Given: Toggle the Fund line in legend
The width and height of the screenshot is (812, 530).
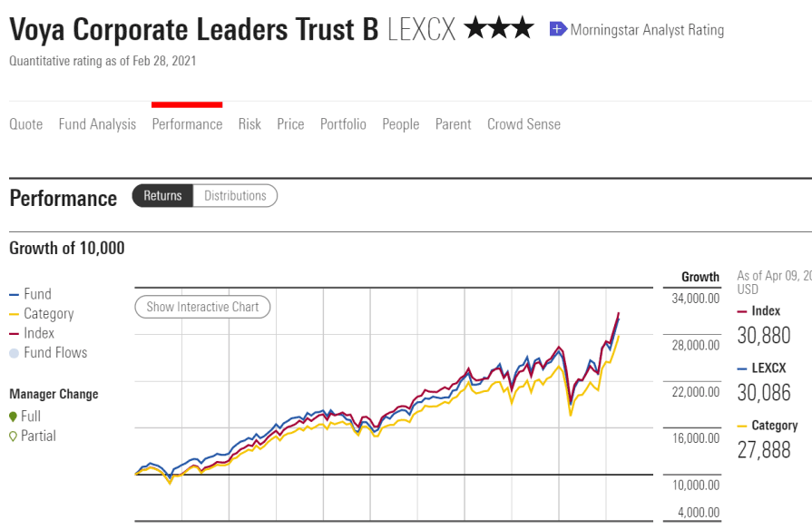Looking at the screenshot, I should pyautogui.click(x=30, y=294).
